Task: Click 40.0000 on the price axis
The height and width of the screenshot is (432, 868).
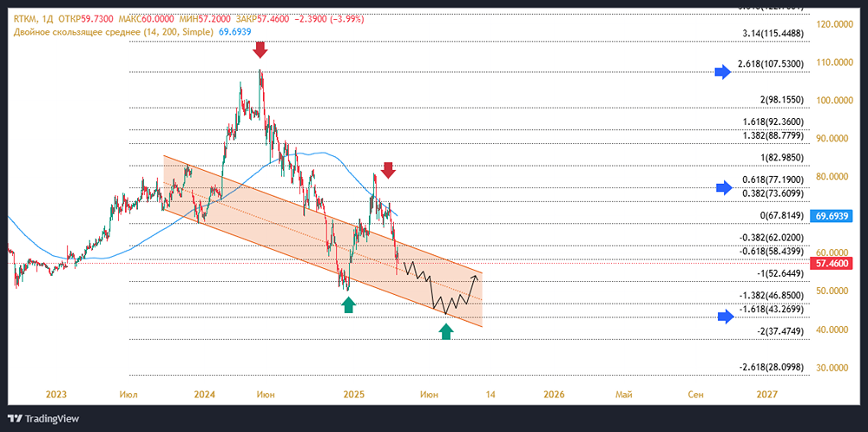Action: coord(832,330)
